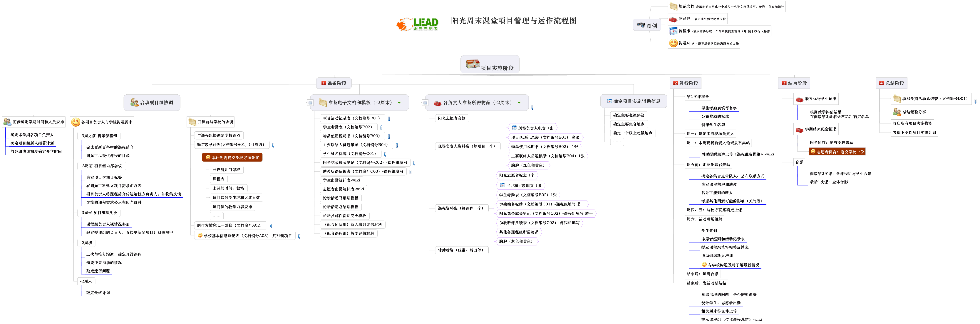
Task: Click priority 2 marker on 进行阶段
Action: [x=676, y=83]
